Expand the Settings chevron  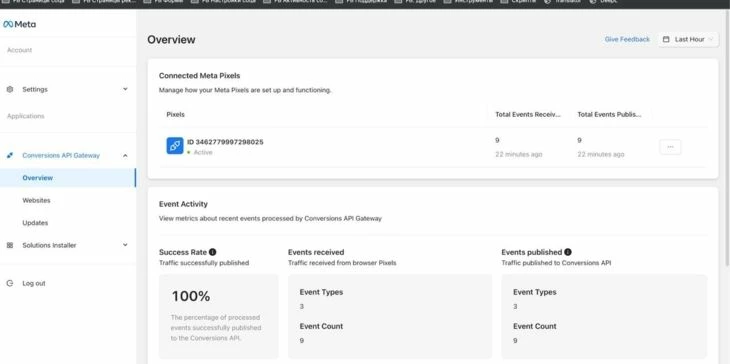coord(125,89)
